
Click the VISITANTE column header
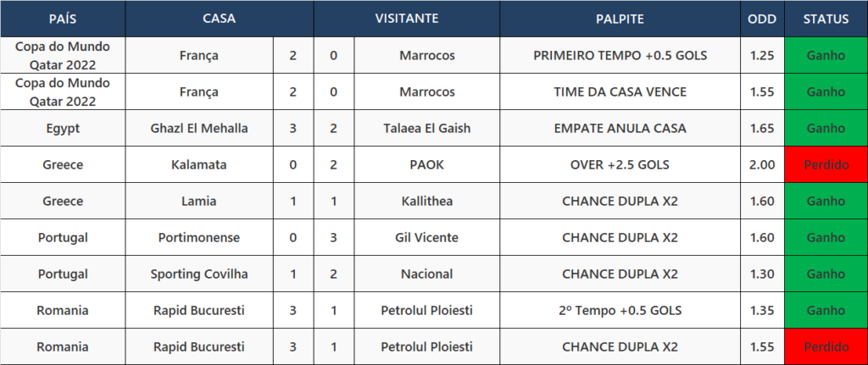407,19
